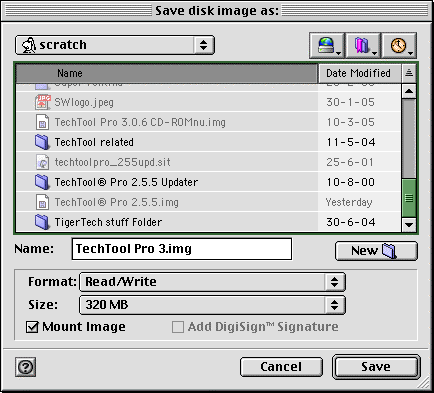Screen dimensions: 434x393
Task: Click the file list scrollbar thumb
Action: tap(409, 198)
